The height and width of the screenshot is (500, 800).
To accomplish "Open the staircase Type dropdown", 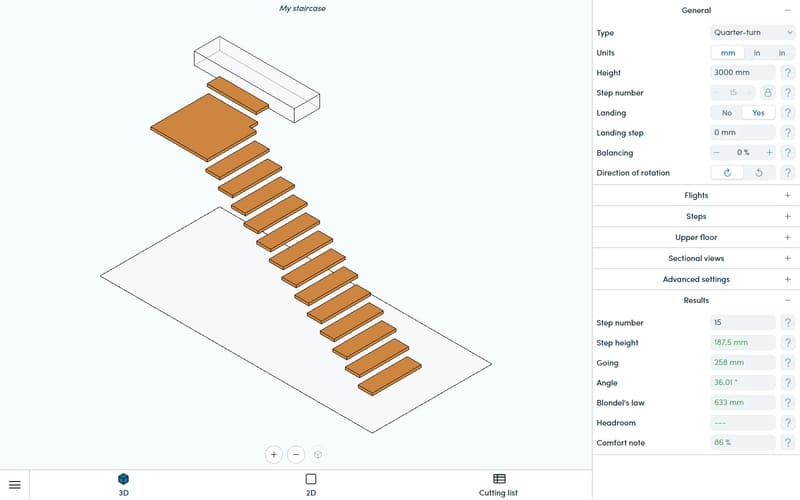I will click(x=753, y=33).
